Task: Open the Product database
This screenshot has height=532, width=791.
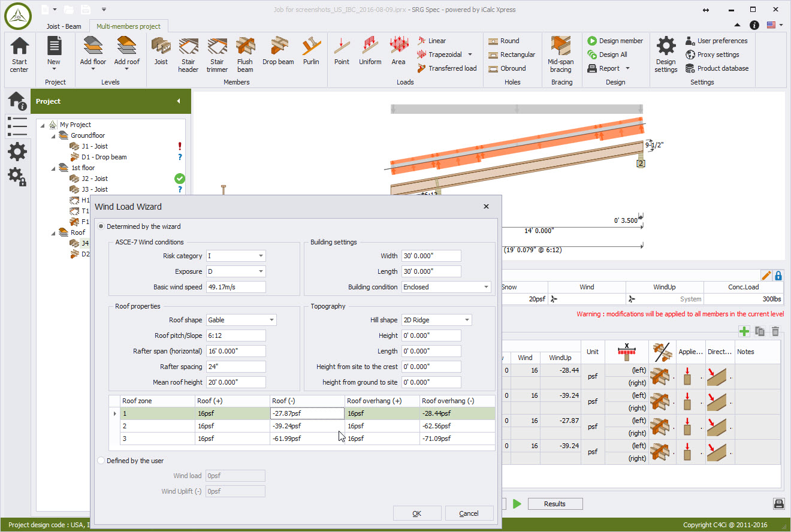Action: pyautogui.click(x=717, y=68)
